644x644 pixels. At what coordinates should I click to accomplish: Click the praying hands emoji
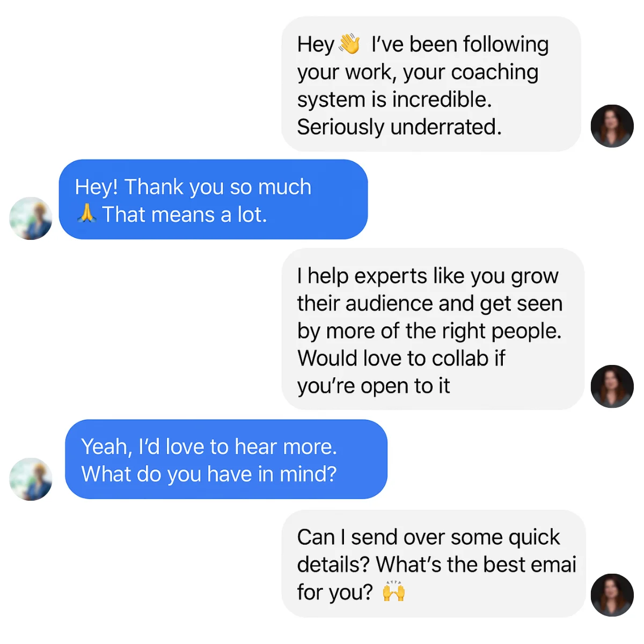coord(86,214)
